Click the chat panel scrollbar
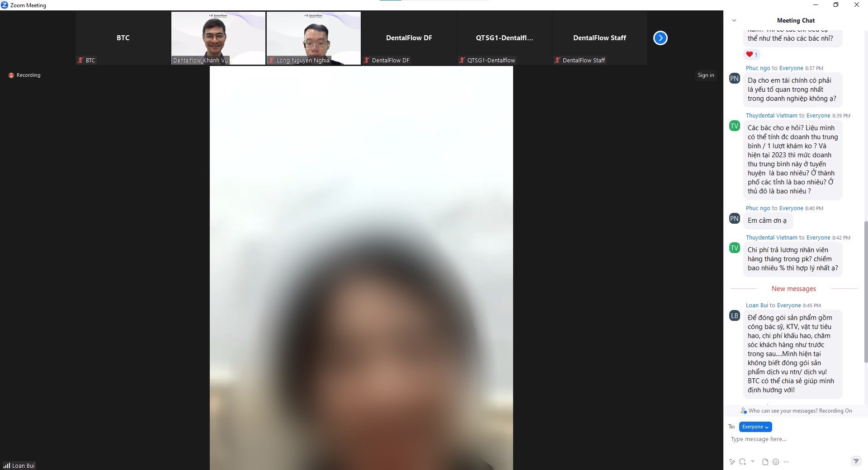Viewport: 868px width, 470px height. tap(866, 291)
